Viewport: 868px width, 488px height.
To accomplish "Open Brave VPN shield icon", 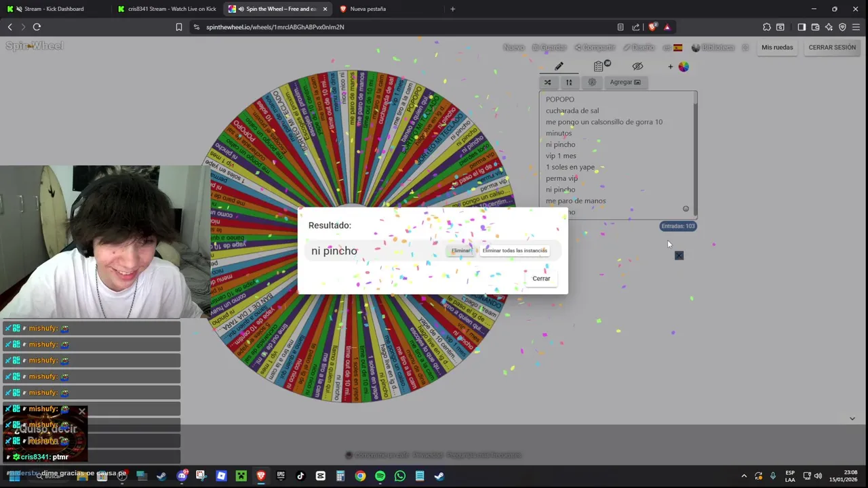I will coord(842,27).
